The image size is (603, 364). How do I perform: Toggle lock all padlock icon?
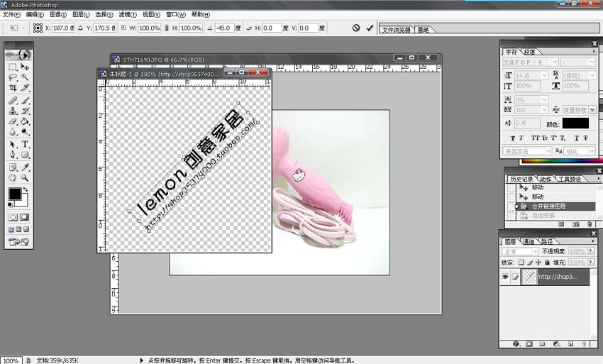pos(547,263)
